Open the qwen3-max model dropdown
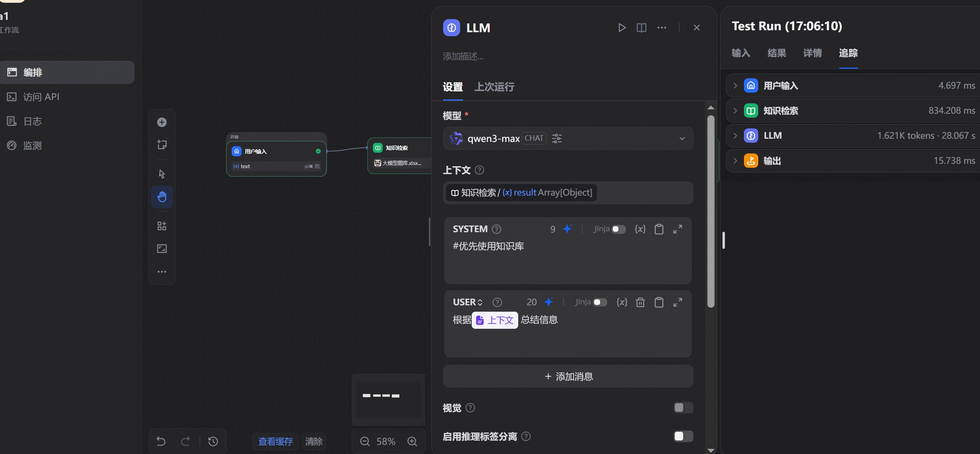The image size is (980, 454). point(682,139)
